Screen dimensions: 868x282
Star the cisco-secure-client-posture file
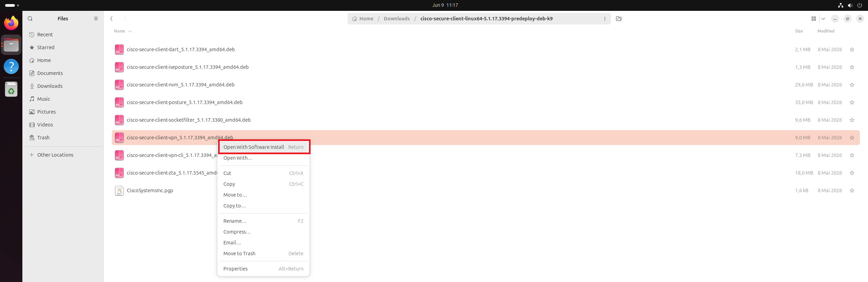pos(852,102)
